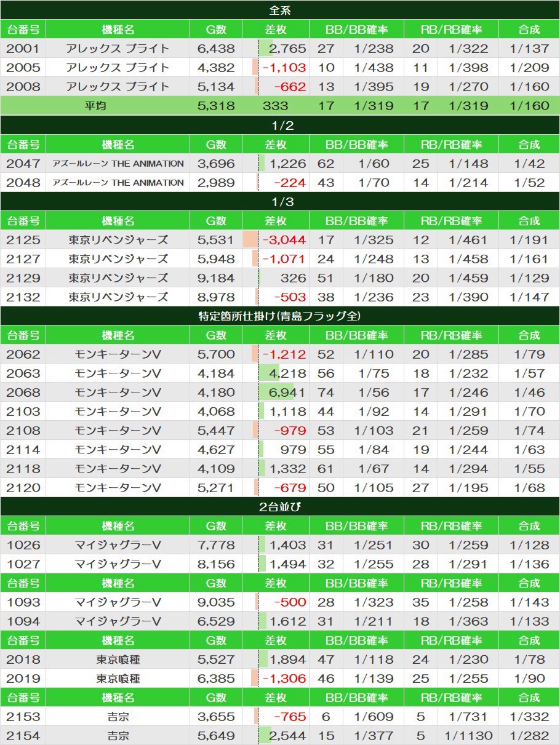Click 特定箇所仕掛け(青島フラッグ全) section header

click(x=280, y=316)
